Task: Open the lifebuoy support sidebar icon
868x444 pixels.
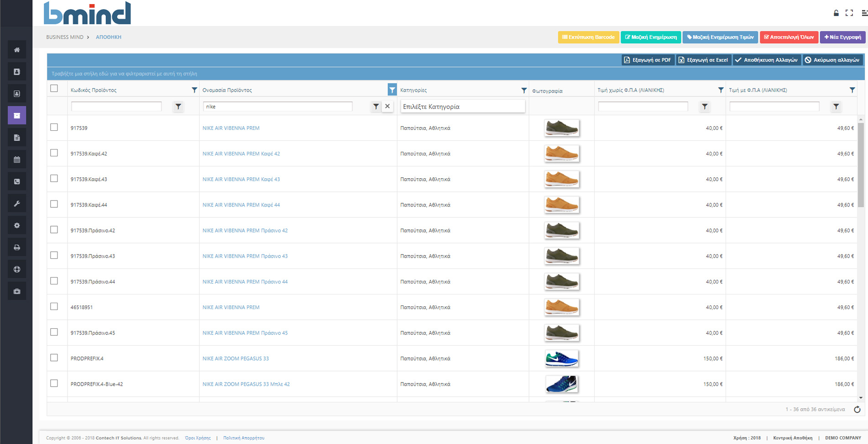Action: pyautogui.click(x=17, y=269)
